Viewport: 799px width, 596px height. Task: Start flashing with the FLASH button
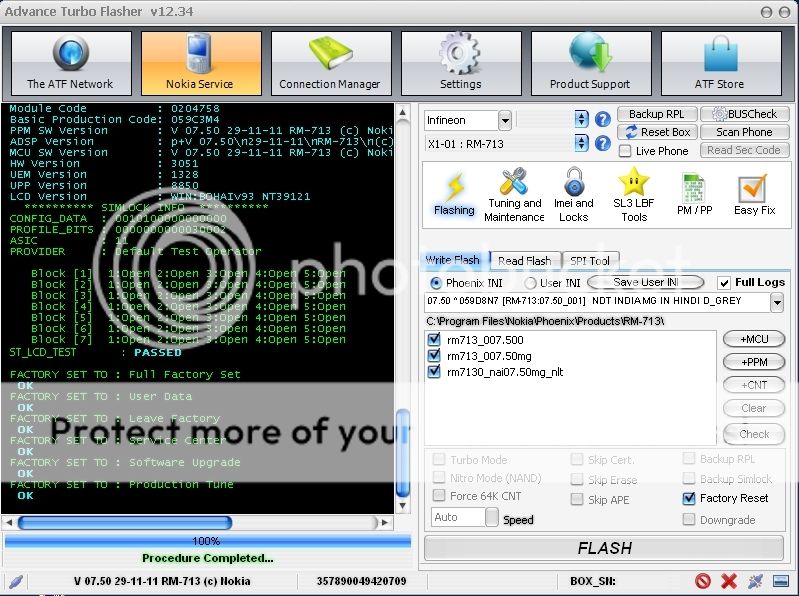tap(604, 548)
